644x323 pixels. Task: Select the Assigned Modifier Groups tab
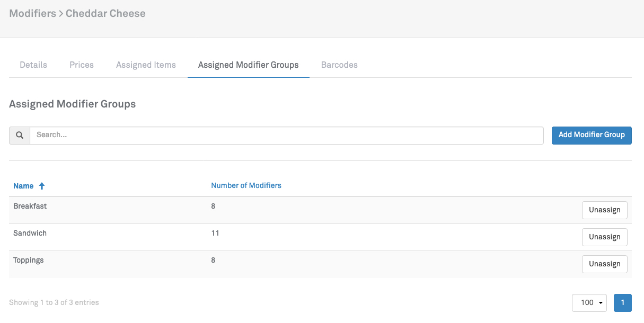pos(248,65)
